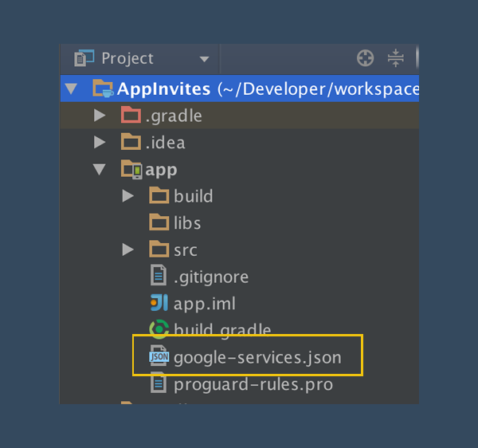The width and height of the screenshot is (478, 448).
Task: Select the AppInvites project root row
Action: [x=240, y=88]
